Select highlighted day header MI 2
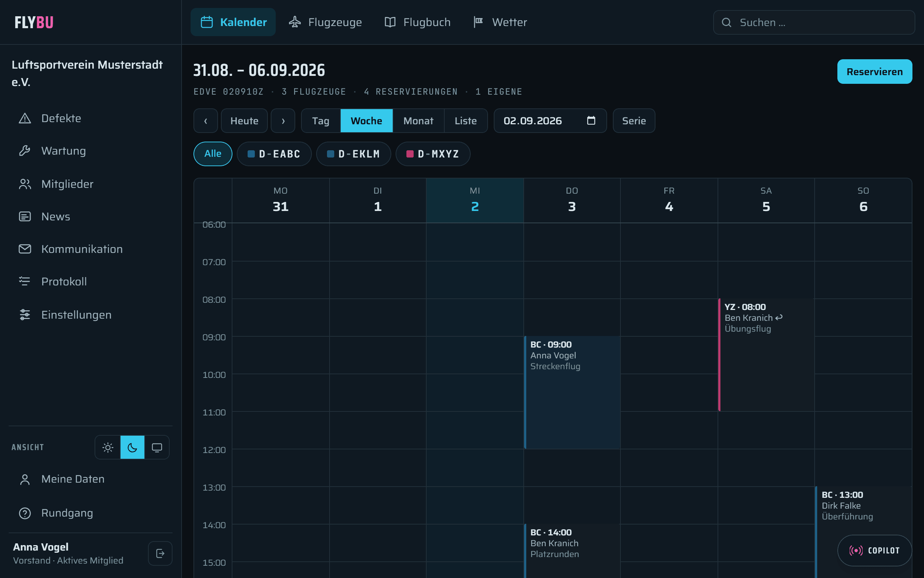Screen dimensions: 924x578 (x=475, y=200)
